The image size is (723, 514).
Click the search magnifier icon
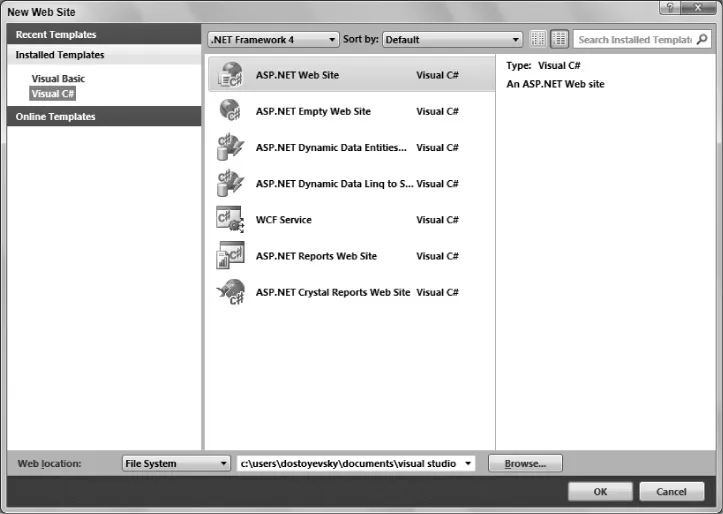(702, 40)
